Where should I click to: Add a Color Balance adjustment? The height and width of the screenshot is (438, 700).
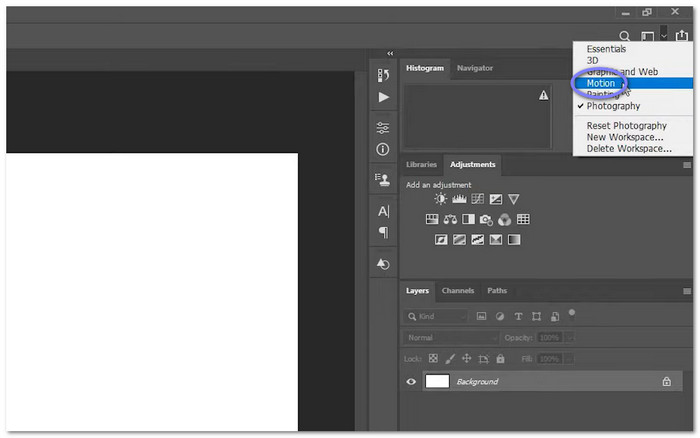(x=450, y=219)
